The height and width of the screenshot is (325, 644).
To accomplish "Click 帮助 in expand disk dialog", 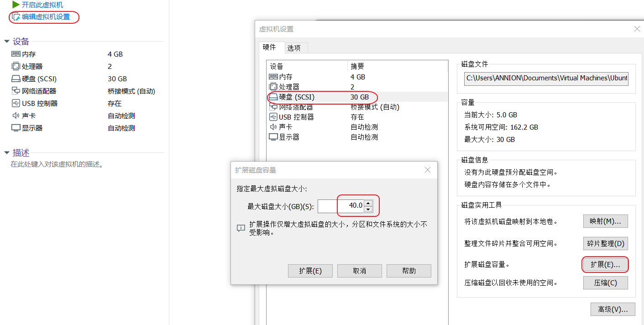I will click(x=409, y=271).
